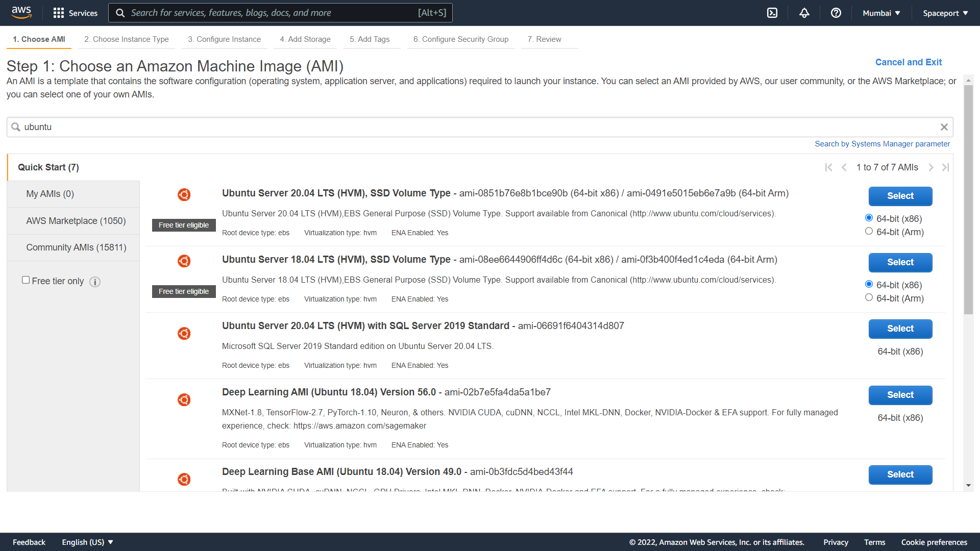Launch the CloudShell terminal icon
Image resolution: width=980 pixels, height=551 pixels.
(x=772, y=13)
